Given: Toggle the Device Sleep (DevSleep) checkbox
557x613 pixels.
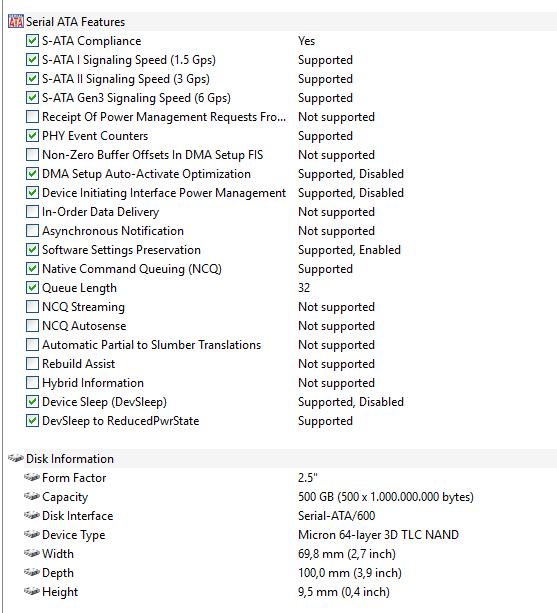Looking at the screenshot, I should [32, 401].
